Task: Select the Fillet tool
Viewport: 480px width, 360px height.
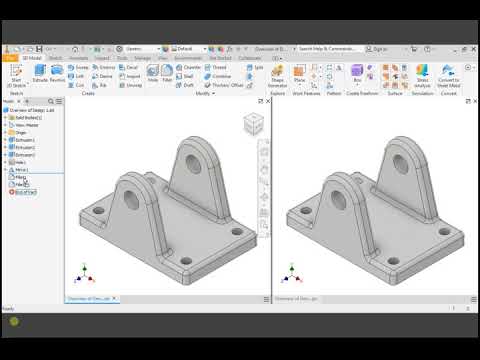Action: pyautogui.click(x=167, y=74)
